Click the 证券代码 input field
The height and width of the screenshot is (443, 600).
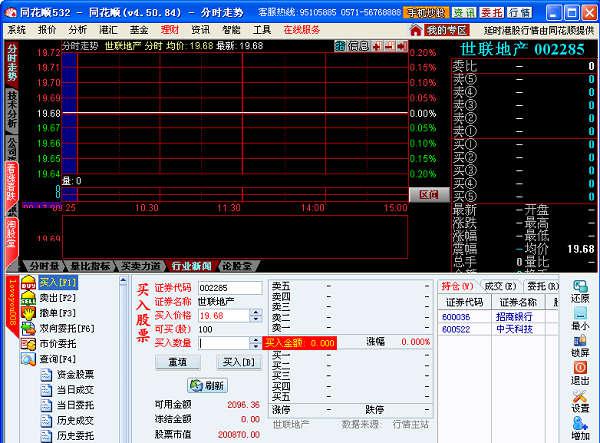(230, 288)
